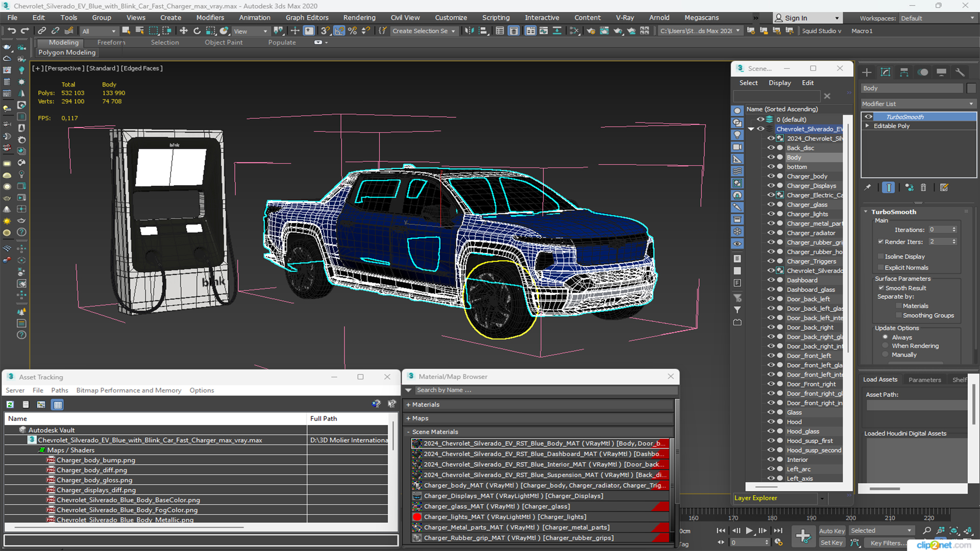Click the large plus Set Keys button

click(x=803, y=536)
